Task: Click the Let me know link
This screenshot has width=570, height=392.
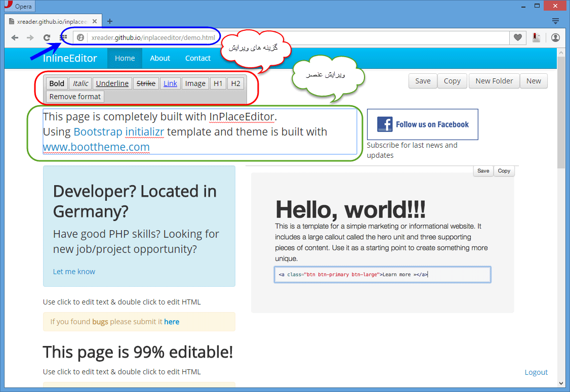Action: (x=74, y=272)
